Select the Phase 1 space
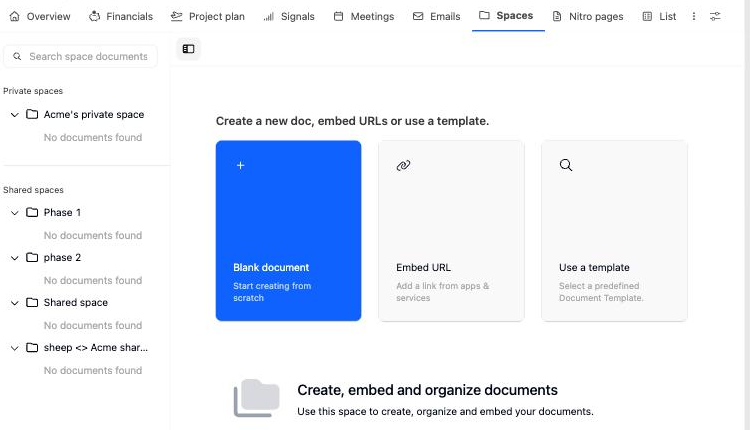 click(x=62, y=212)
